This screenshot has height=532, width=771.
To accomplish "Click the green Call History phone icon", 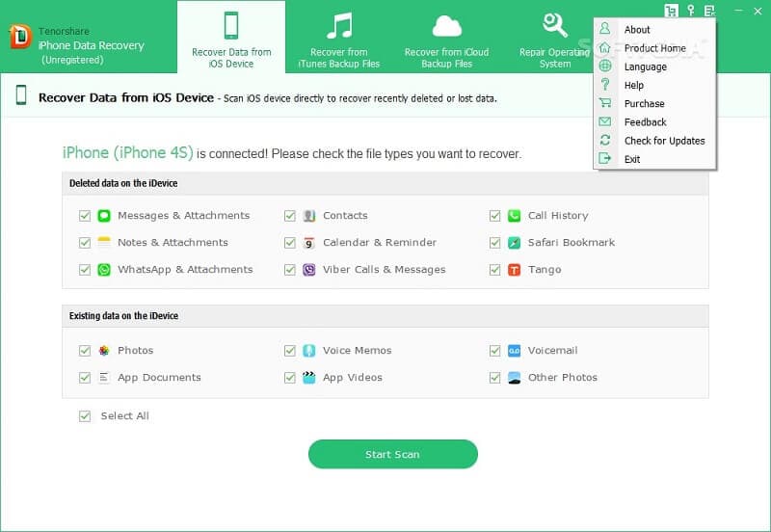I will [515, 216].
